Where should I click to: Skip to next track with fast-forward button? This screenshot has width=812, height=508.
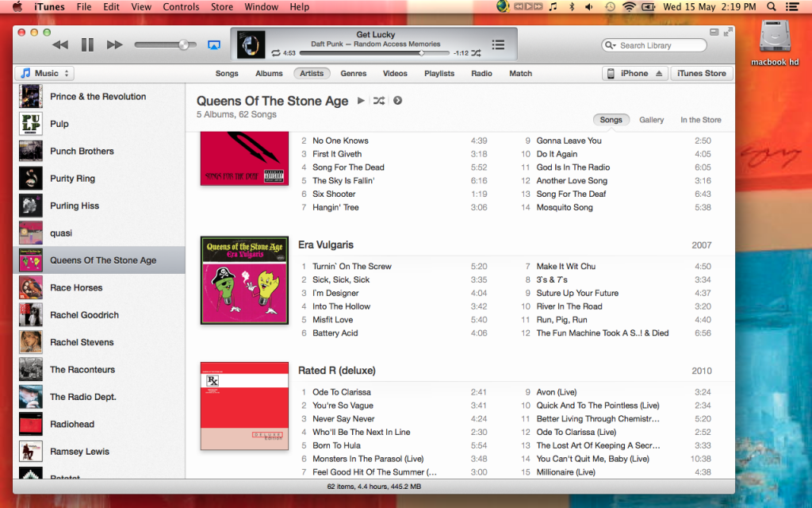pos(114,45)
